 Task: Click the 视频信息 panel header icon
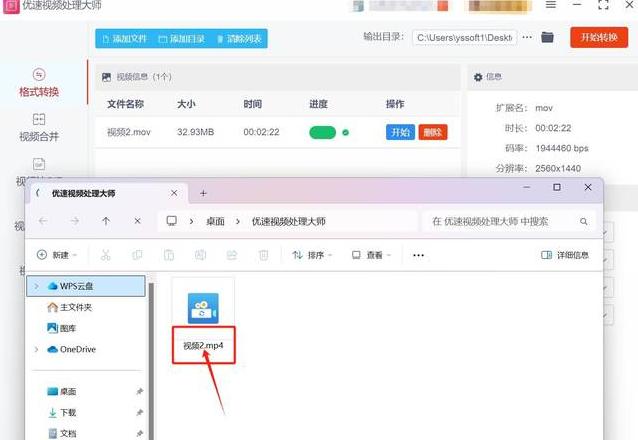(107, 77)
